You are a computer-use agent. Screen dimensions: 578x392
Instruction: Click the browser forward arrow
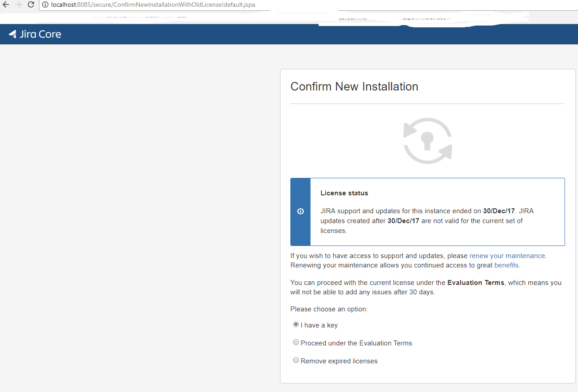[18, 4]
